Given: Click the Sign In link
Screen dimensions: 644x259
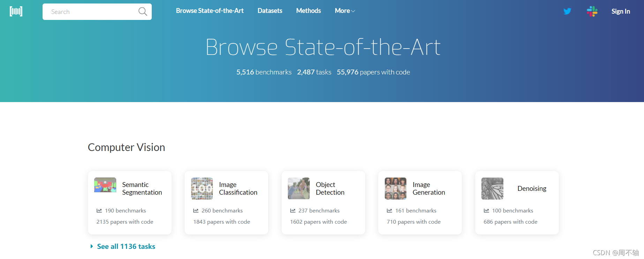Looking at the screenshot, I should (x=621, y=11).
